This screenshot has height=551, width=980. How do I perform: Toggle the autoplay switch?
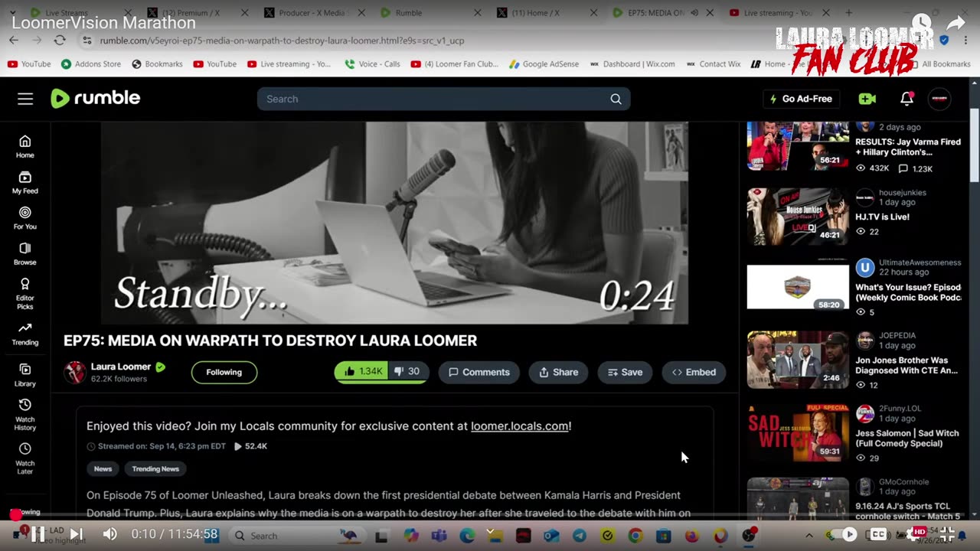point(844,534)
